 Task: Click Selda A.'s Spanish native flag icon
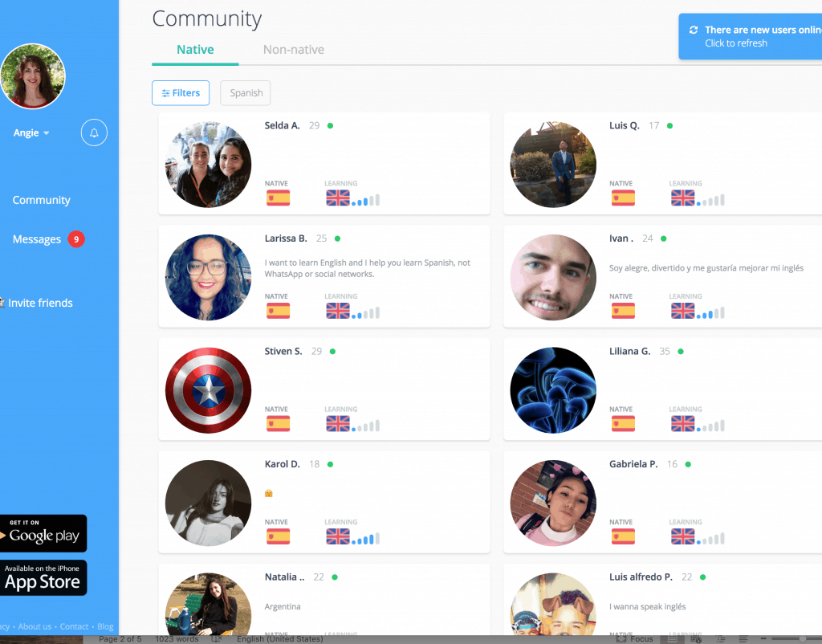(x=278, y=198)
